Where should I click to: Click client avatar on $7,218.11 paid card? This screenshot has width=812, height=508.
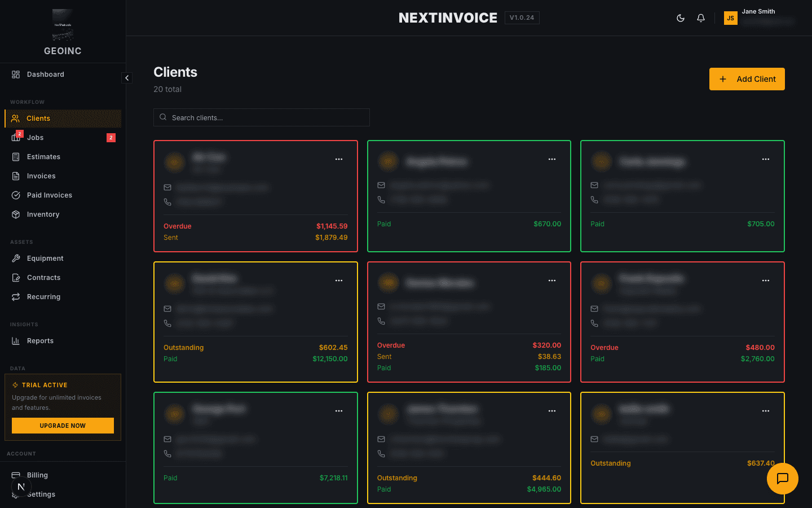tap(174, 414)
